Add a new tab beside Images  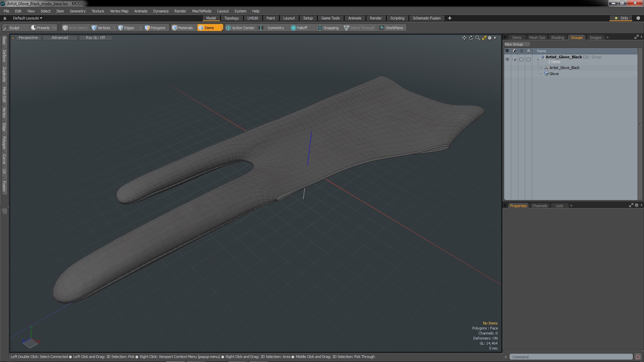[x=607, y=38]
